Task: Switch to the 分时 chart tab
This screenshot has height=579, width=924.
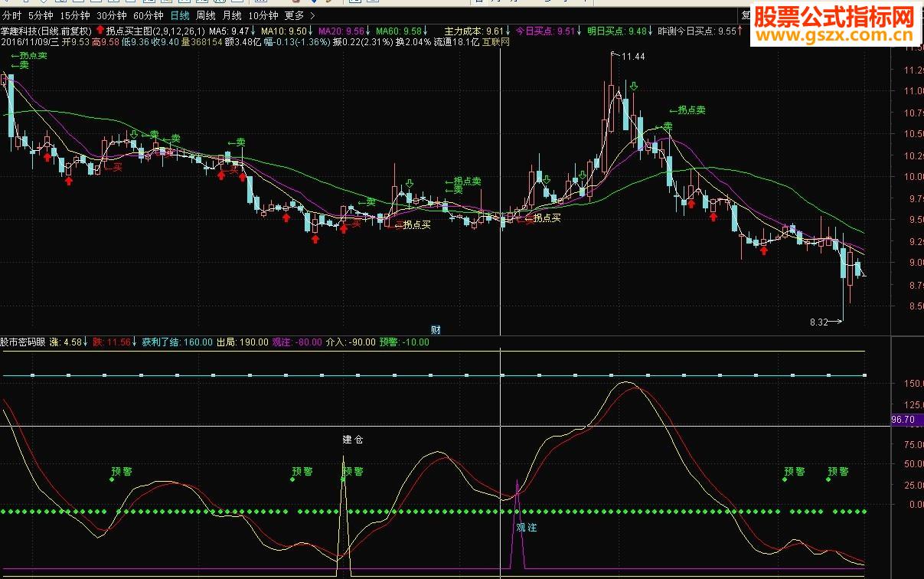Action: tap(11, 15)
